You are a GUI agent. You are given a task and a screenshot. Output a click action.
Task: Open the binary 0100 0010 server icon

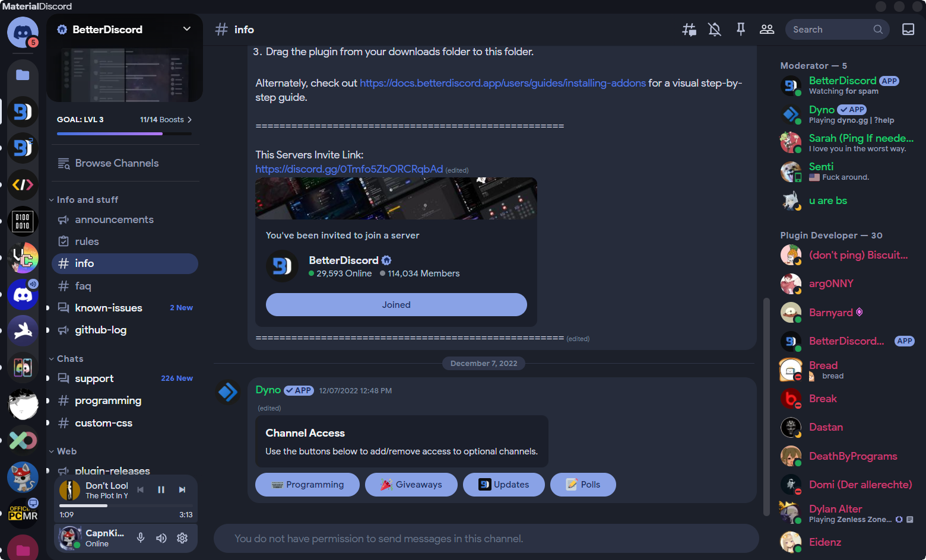point(23,222)
